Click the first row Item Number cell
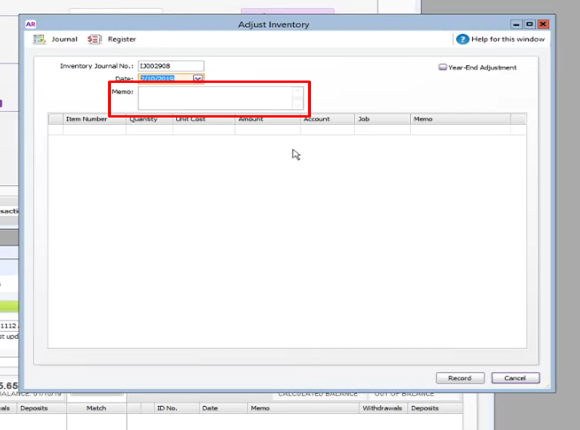This screenshot has height=430, width=580. point(94,130)
